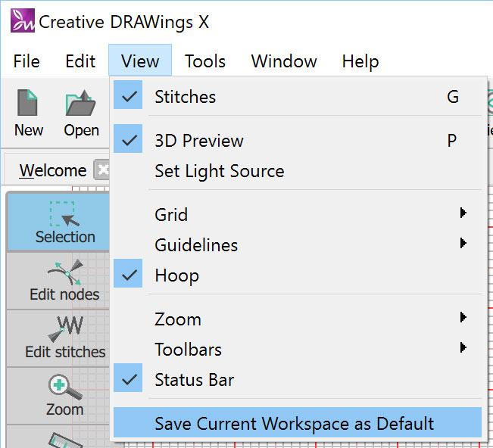Close the Welcome tab
The height and width of the screenshot is (448, 493).
click(x=101, y=170)
